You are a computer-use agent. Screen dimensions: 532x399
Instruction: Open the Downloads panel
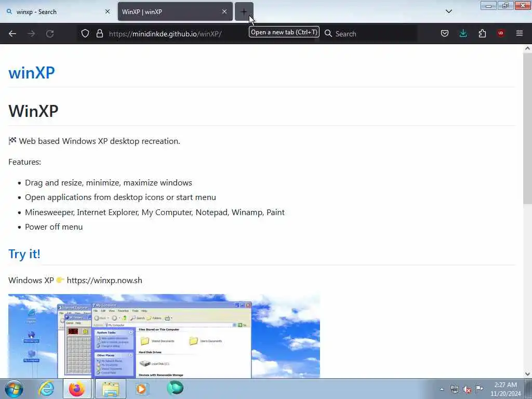coord(463,34)
